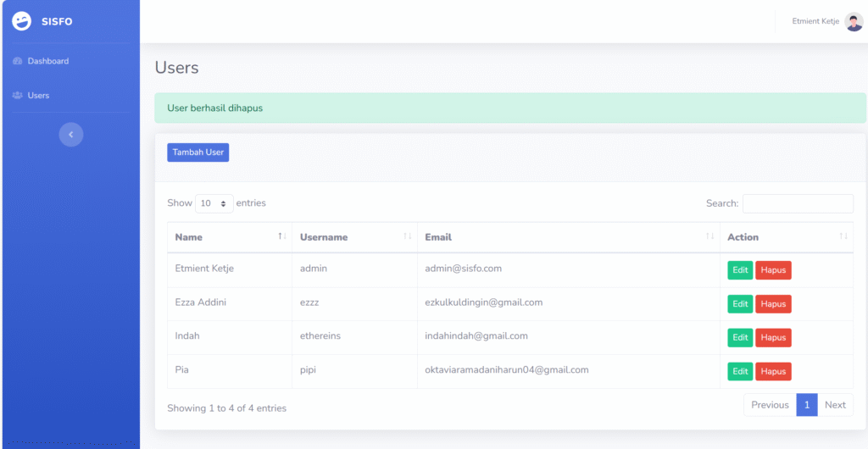Click the SISFO smiley logo icon
The width and height of the screenshot is (868, 449).
tap(22, 21)
